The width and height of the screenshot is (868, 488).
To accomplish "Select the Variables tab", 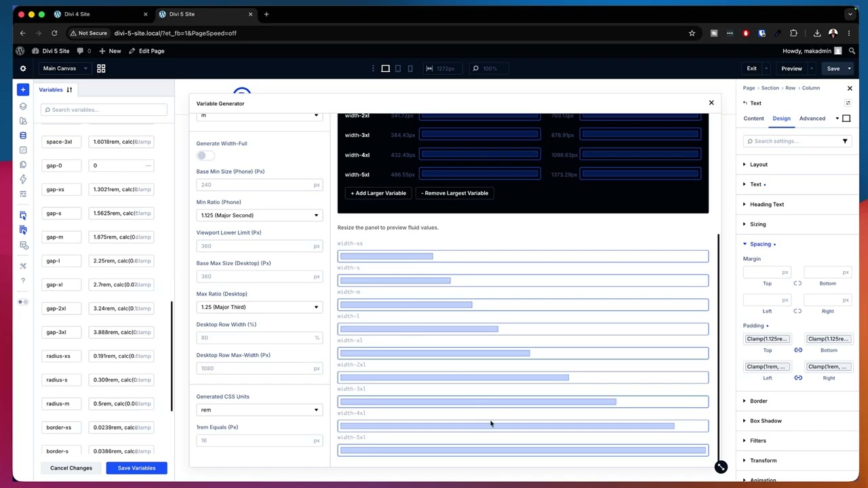I will tap(51, 89).
